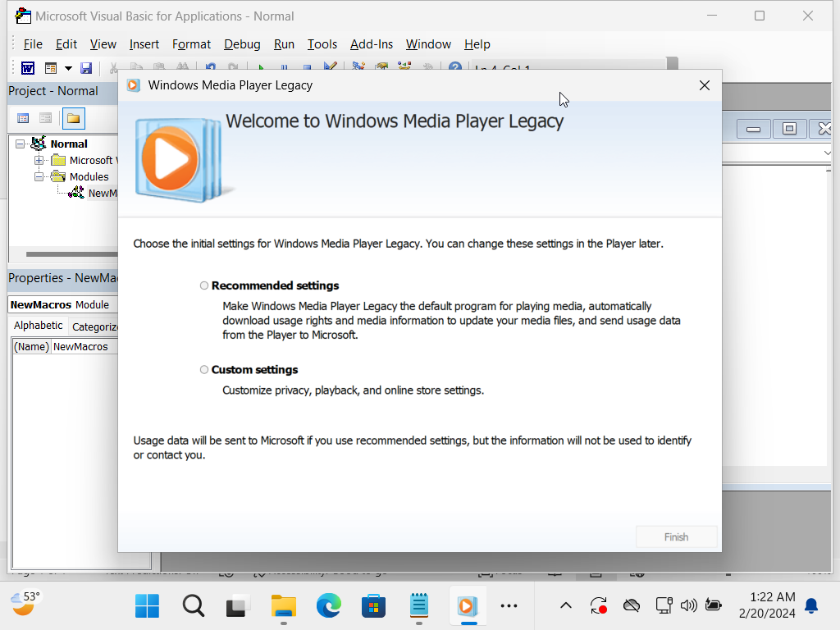Select the Recommended settings radio button
Viewport: 840px width, 630px height.
click(204, 285)
